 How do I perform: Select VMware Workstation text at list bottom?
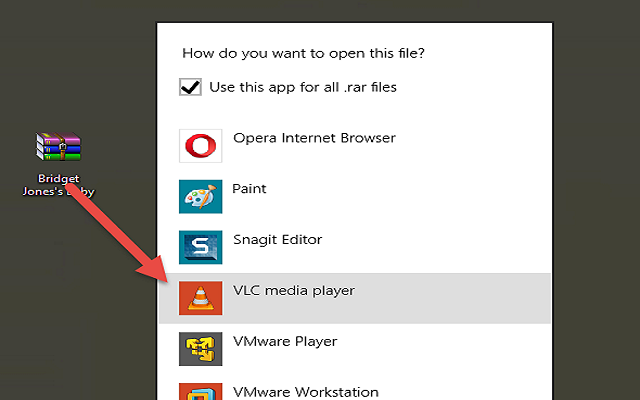point(305,391)
